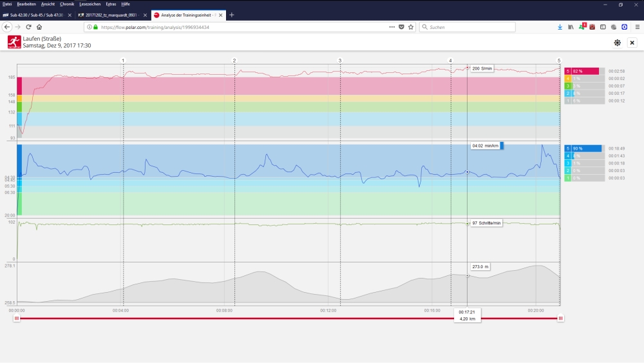Image resolution: width=644 pixels, height=363 pixels.
Task: Close the training analysis view
Action: (632, 43)
